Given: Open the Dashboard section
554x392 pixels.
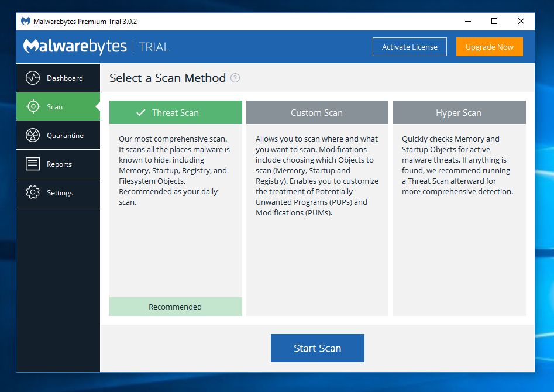Looking at the screenshot, I should 59,78.
